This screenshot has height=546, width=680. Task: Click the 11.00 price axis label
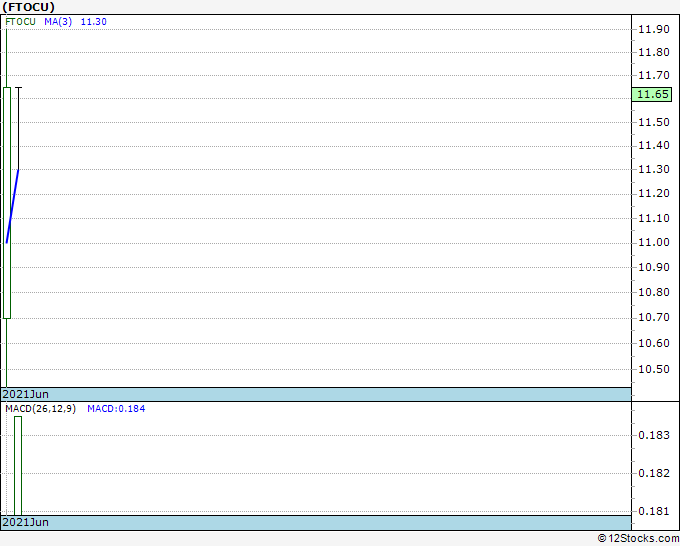654,242
